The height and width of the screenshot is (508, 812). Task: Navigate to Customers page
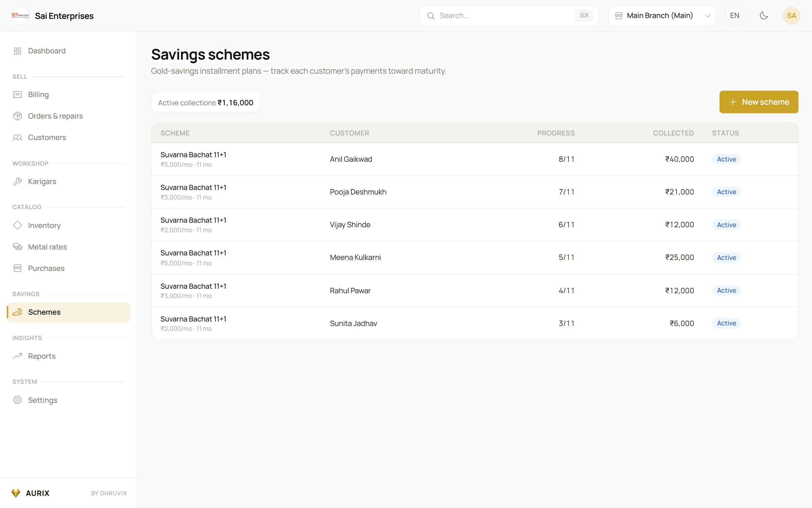(x=69, y=137)
